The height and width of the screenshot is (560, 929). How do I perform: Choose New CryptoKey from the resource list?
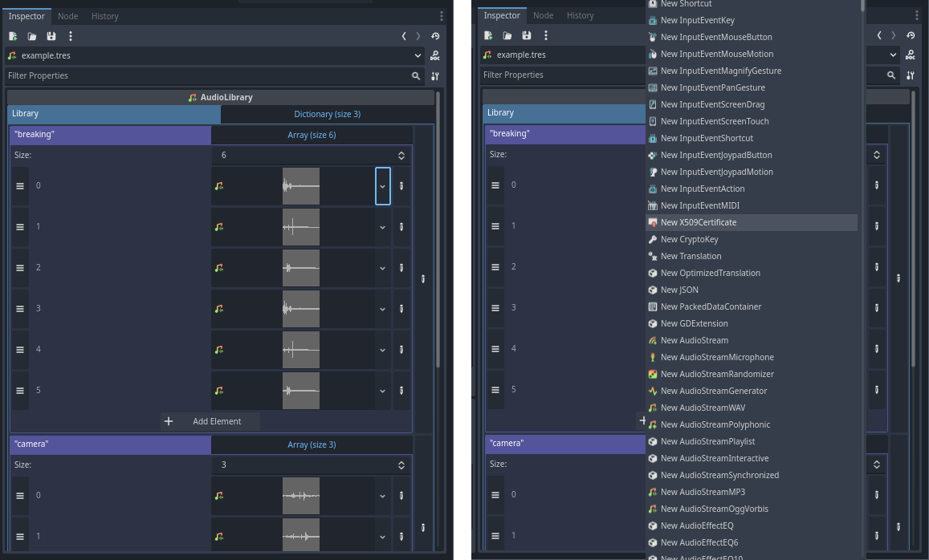click(689, 239)
